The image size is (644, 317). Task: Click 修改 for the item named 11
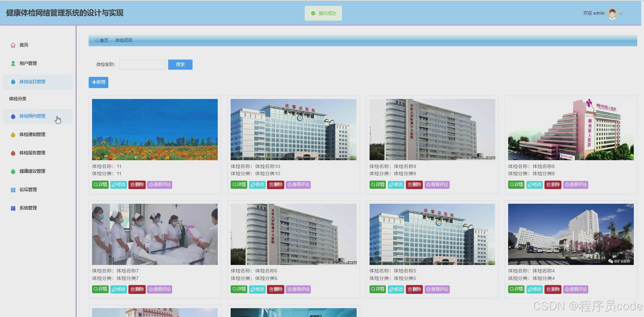119,185
